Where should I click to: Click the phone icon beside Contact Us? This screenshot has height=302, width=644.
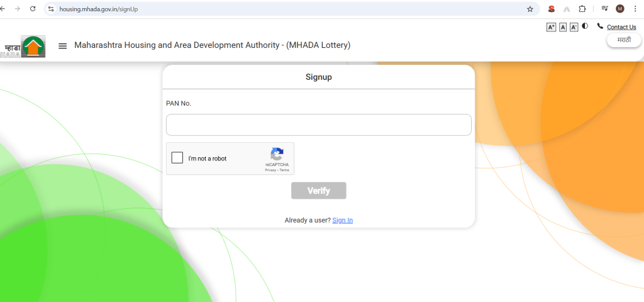point(600,26)
